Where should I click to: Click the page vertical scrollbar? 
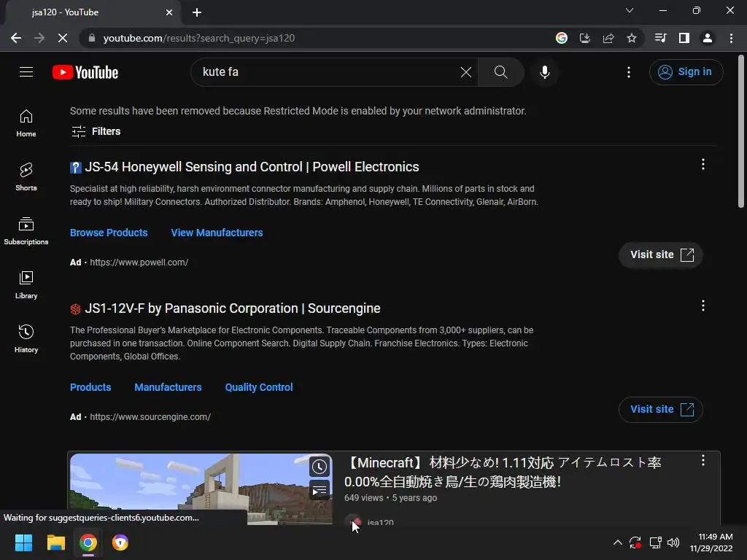741,133
